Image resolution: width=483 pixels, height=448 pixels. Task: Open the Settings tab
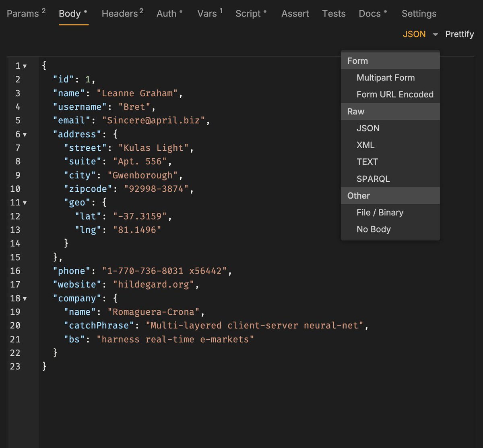point(419,13)
